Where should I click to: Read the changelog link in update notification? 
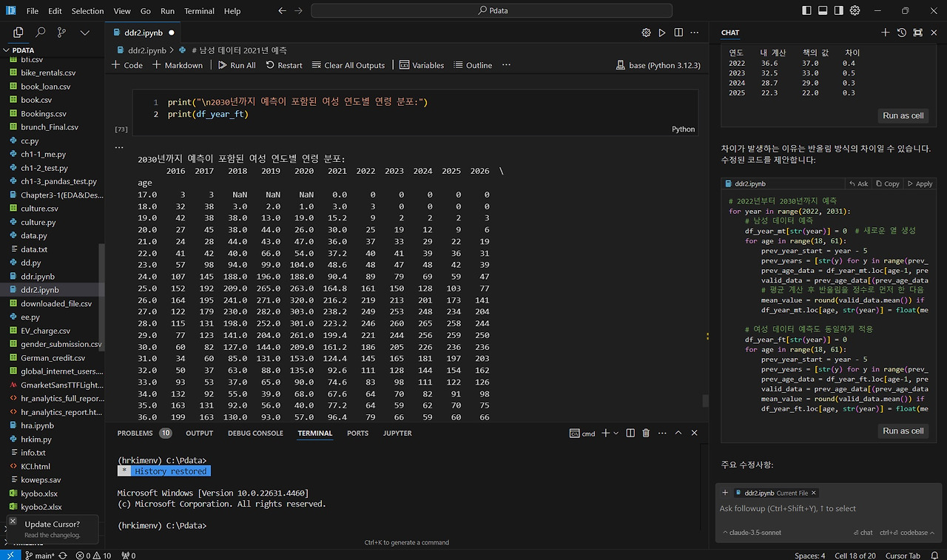[52, 535]
